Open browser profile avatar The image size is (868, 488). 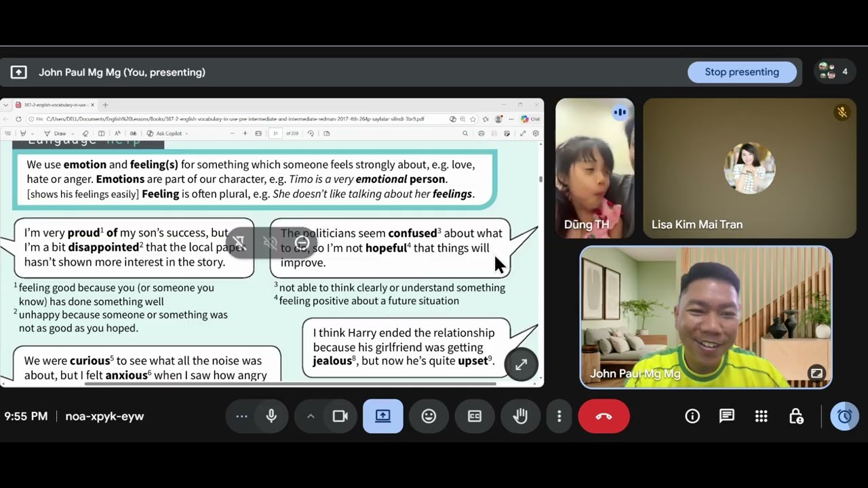(498, 119)
